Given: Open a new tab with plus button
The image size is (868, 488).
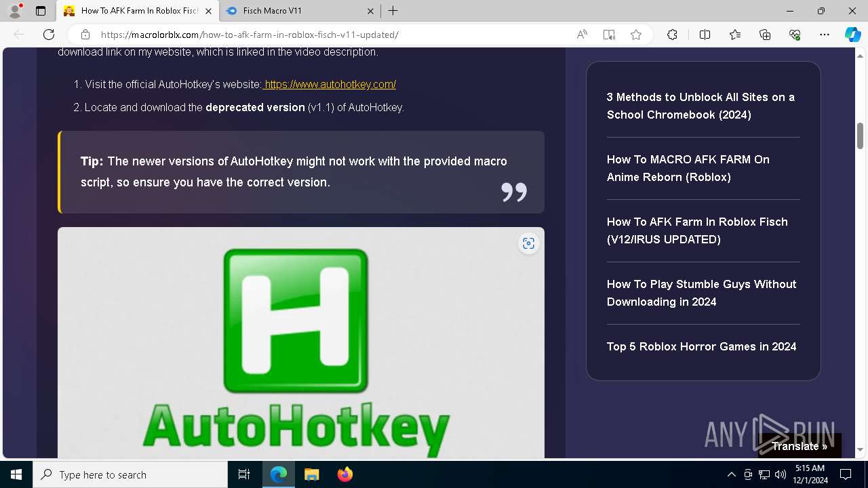Looking at the screenshot, I should 393,11.
